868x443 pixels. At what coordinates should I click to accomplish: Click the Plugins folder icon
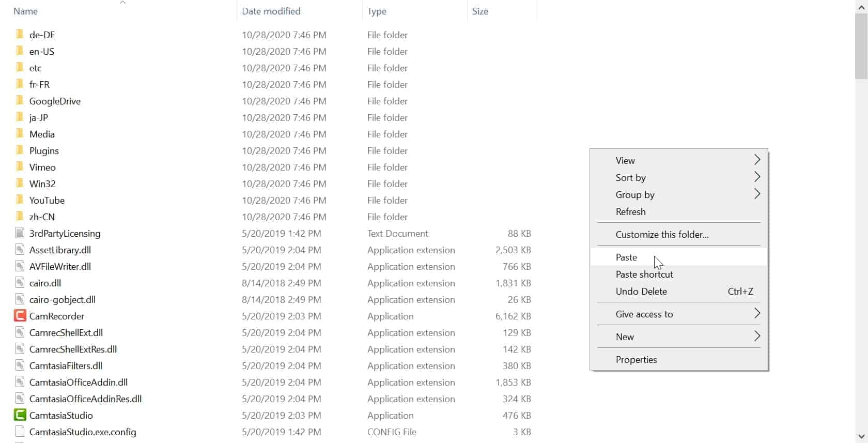(20, 150)
